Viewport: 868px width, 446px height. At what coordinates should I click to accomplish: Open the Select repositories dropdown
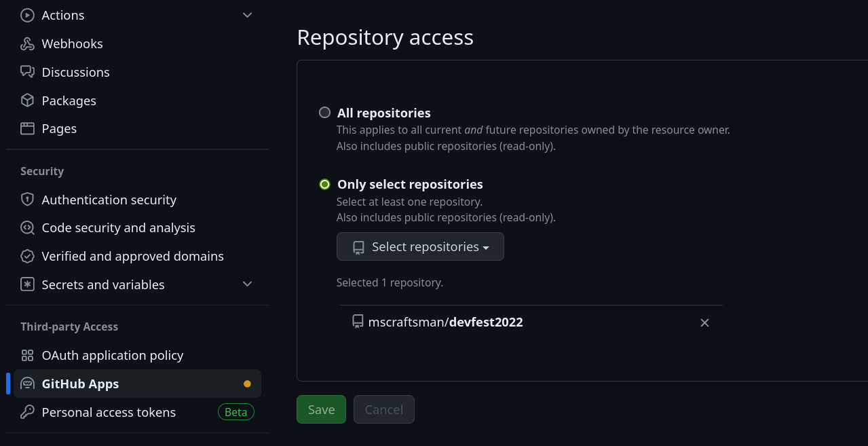[x=420, y=246]
